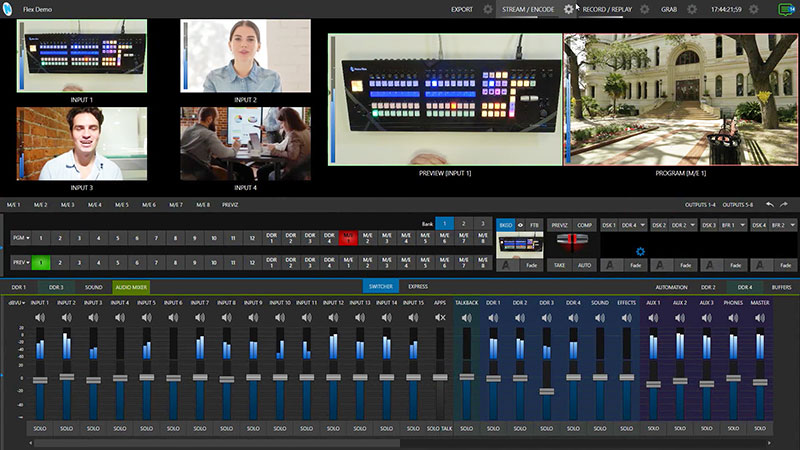Open dBVU meter scale dropdown
The height and width of the screenshot is (450, 800).
pyautogui.click(x=17, y=303)
